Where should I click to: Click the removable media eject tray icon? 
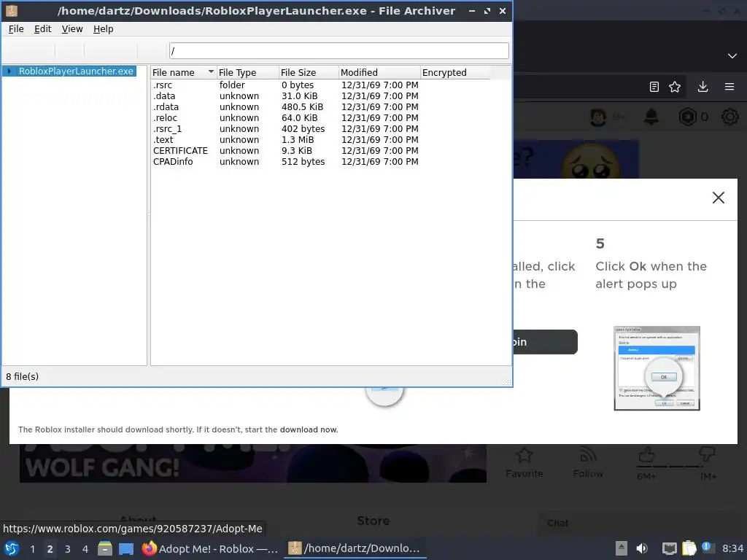pos(622,548)
